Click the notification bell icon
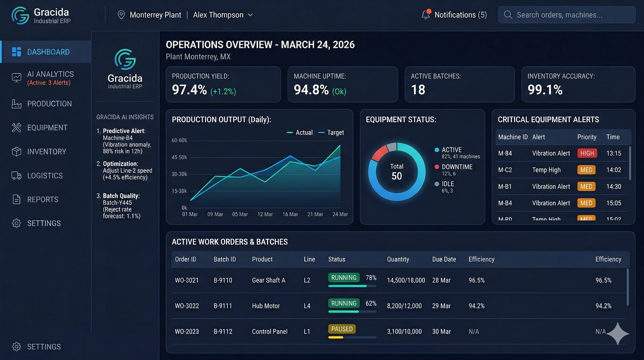This screenshot has width=644, height=360. click(x=425, y=15)
